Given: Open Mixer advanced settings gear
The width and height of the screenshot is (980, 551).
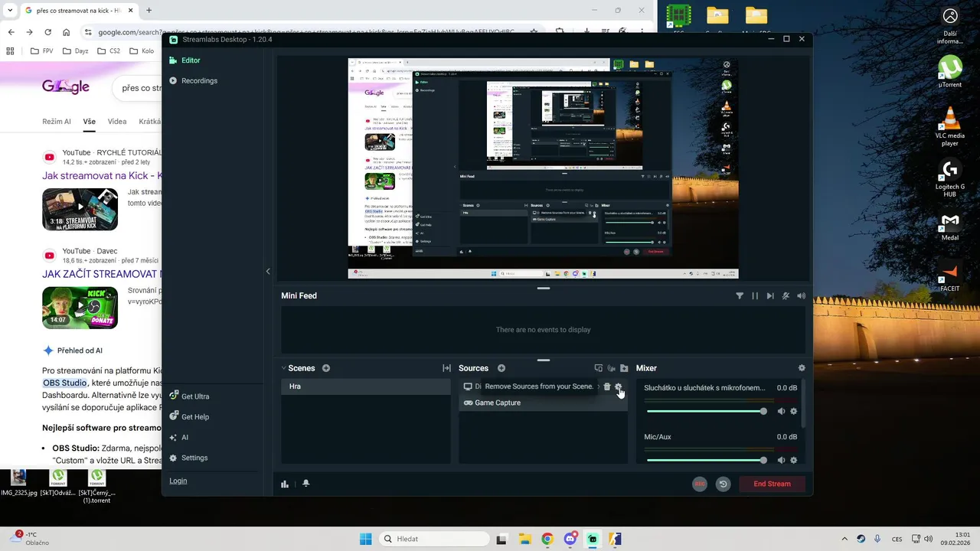Looking at the screenshot, I should (x=802, y=368).
